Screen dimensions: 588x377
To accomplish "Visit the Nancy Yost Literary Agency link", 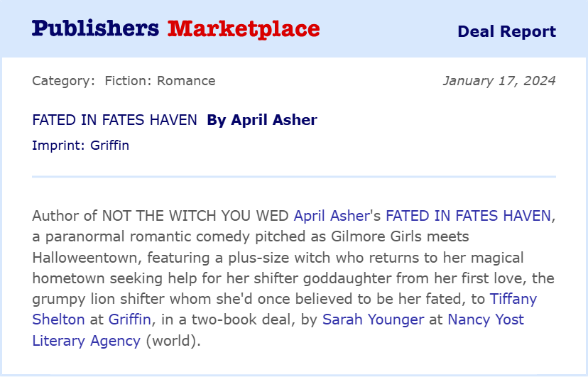I will (x=486, y=319).
